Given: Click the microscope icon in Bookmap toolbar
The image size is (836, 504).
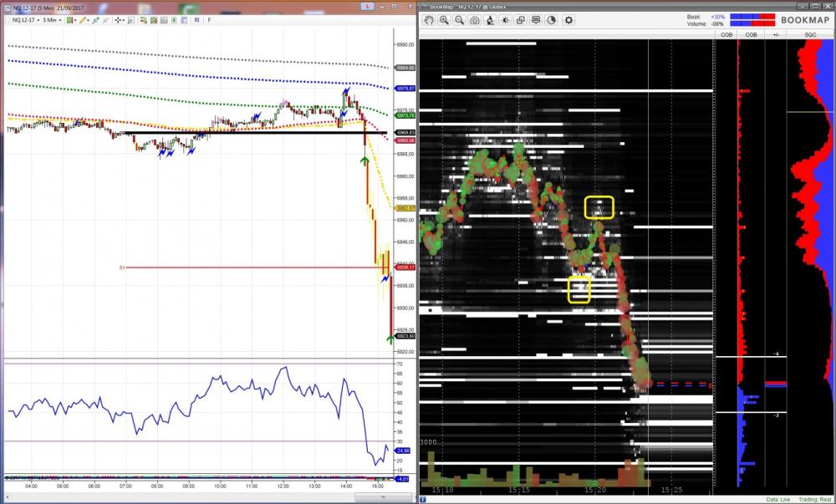Looking at the screenshot, I should [x=490, y=20].
